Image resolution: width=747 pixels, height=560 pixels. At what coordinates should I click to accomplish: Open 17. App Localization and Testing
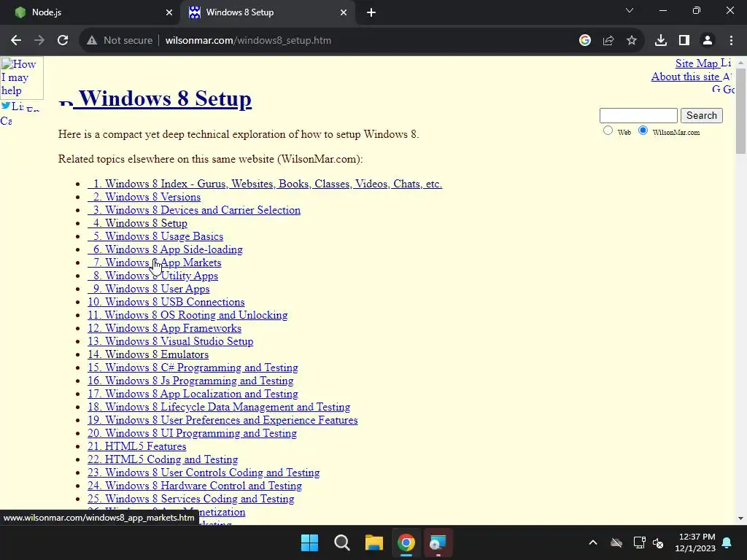coord(193,394)
